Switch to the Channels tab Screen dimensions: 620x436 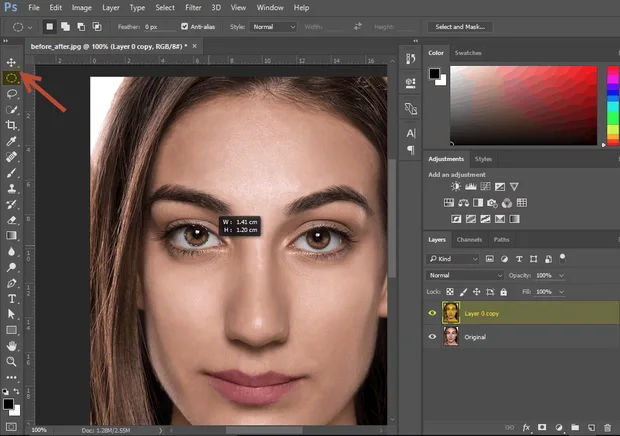point(469,240)
